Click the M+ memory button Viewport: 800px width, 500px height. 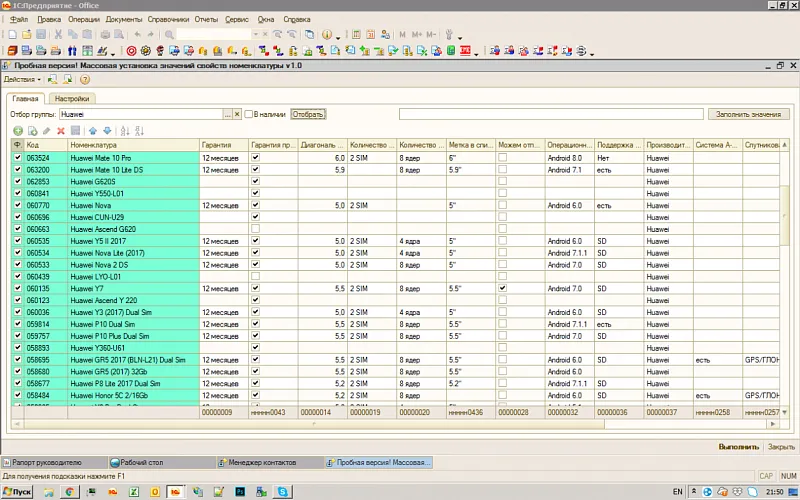point(417,35)
